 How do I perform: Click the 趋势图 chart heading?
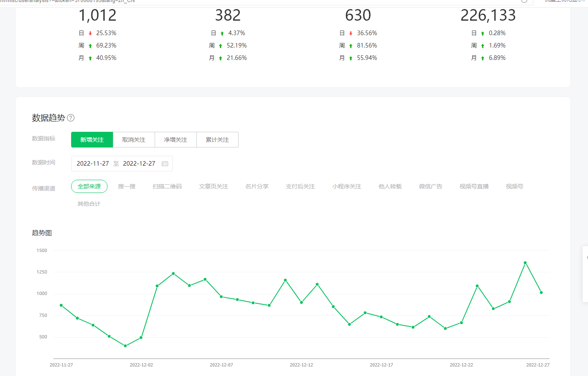pyautogui.click(x=42, y=233)
